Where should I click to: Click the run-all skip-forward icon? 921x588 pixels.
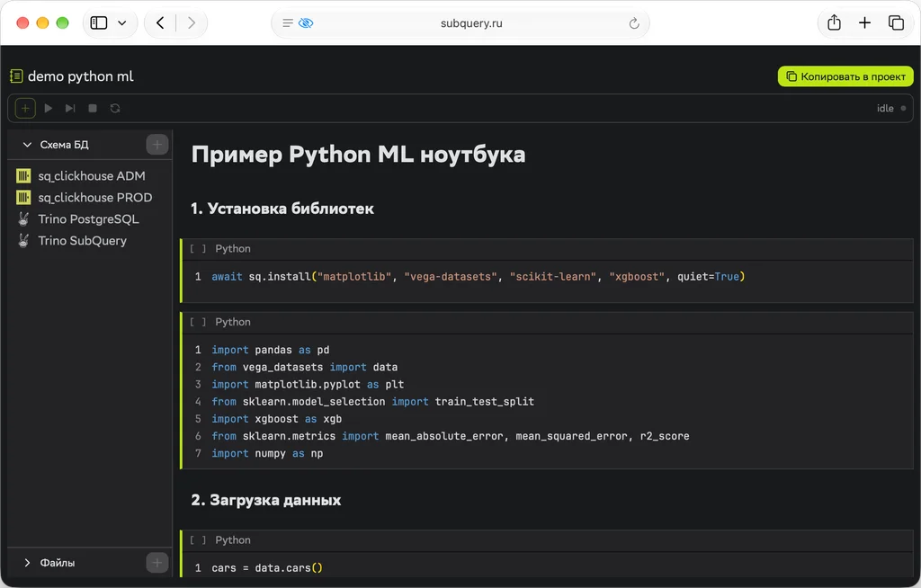coord(70,108)
